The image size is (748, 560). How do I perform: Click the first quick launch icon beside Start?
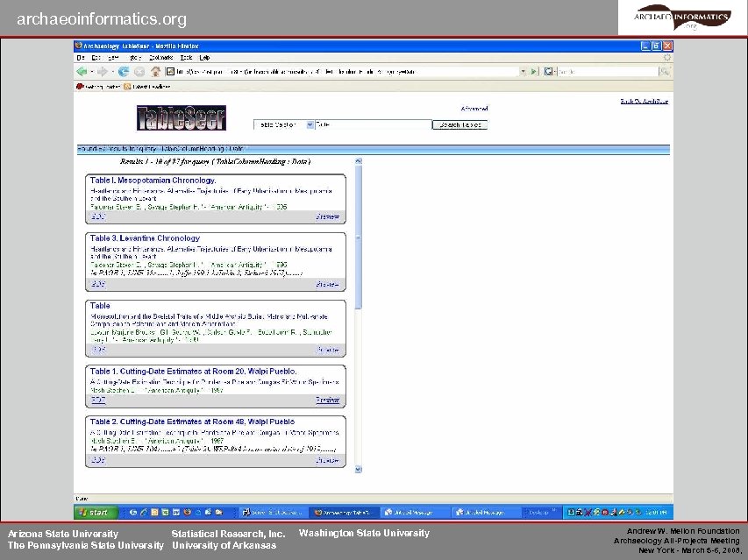[x=132, y=513]
